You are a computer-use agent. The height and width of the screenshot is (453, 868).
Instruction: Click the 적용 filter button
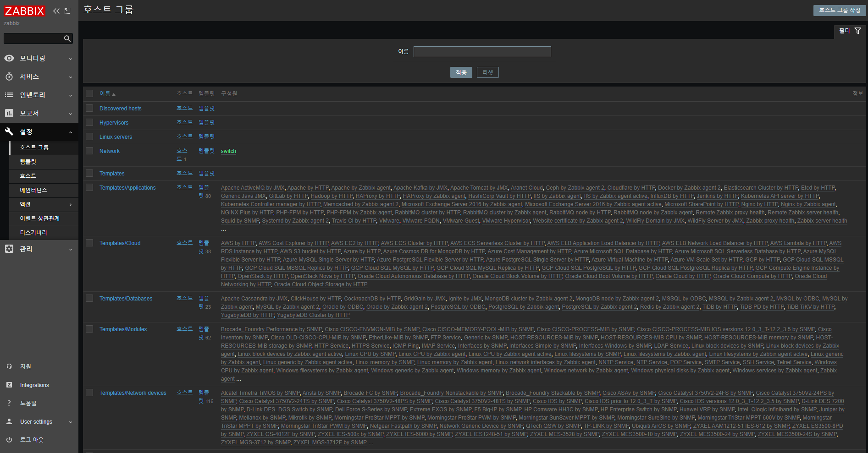[x=461, y=72]
